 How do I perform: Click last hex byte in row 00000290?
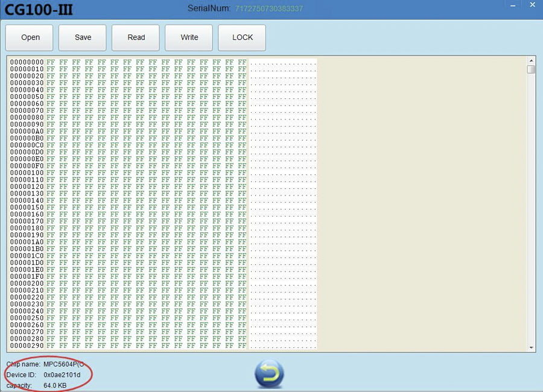click(x=242, y=346)
